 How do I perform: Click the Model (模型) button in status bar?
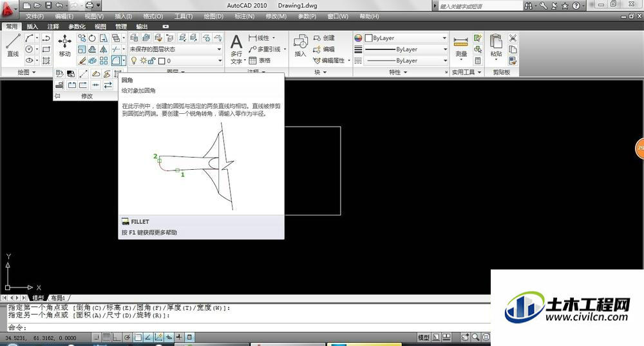(x=424, y=338)
